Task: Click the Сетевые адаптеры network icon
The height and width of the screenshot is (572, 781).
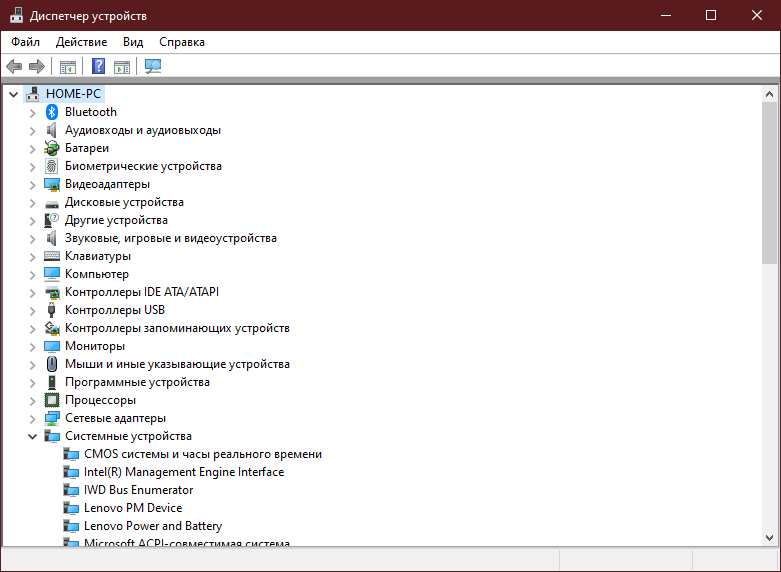Action: tap(52, 418)
